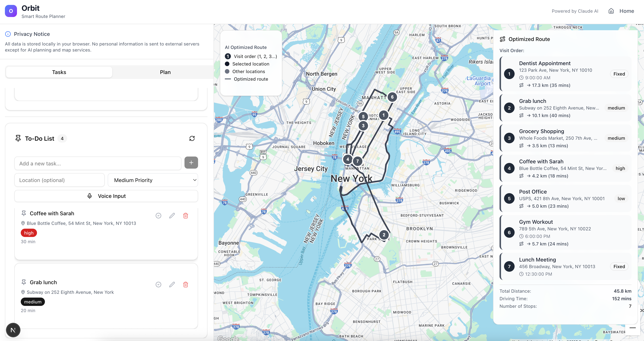Click the plus button to add a task
644x341 pixels.
(191, 163)
